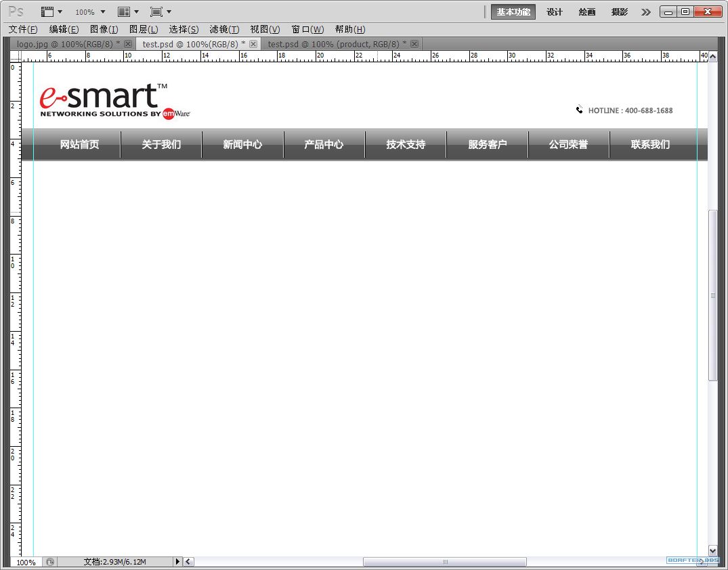
Task: Open the 滤镜(T) menu
Action: coord(224,29)
